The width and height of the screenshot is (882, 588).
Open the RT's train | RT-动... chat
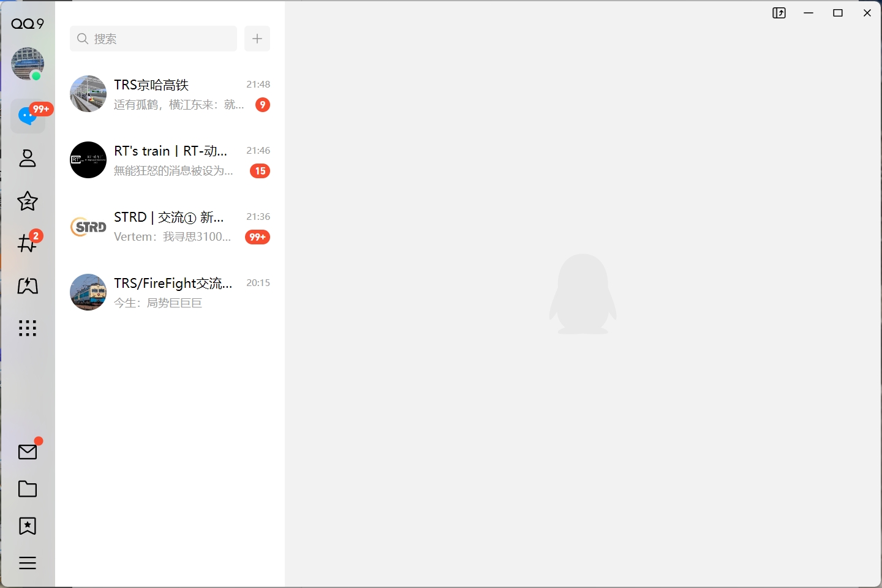click(170, 160)
